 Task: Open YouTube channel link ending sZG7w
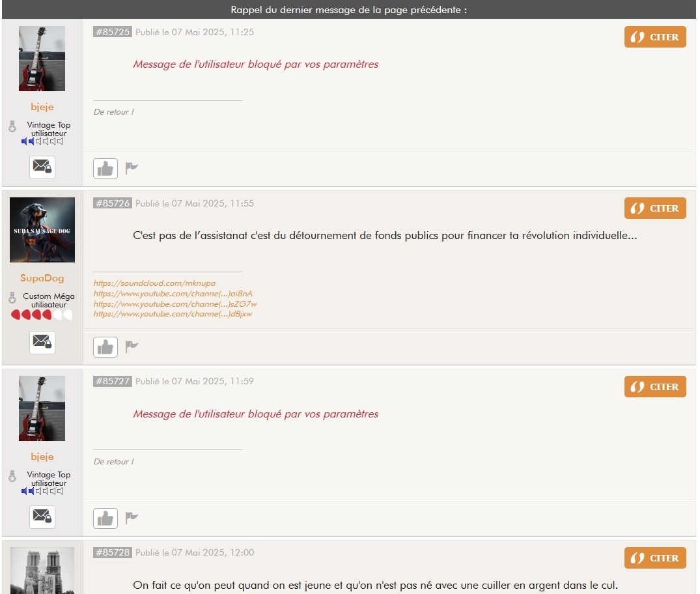pyautogui.click(x=175, y=304)
